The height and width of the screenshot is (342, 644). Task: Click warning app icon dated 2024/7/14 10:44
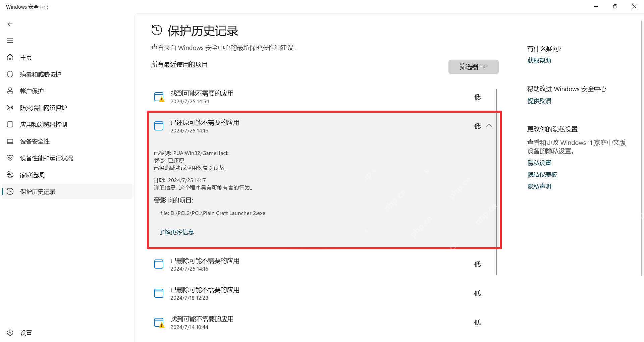tap(159, 323)
